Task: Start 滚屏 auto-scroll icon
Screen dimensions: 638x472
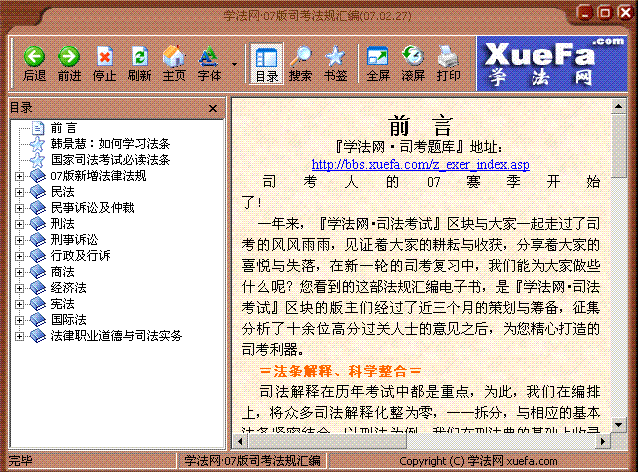Action: [413, 56]
